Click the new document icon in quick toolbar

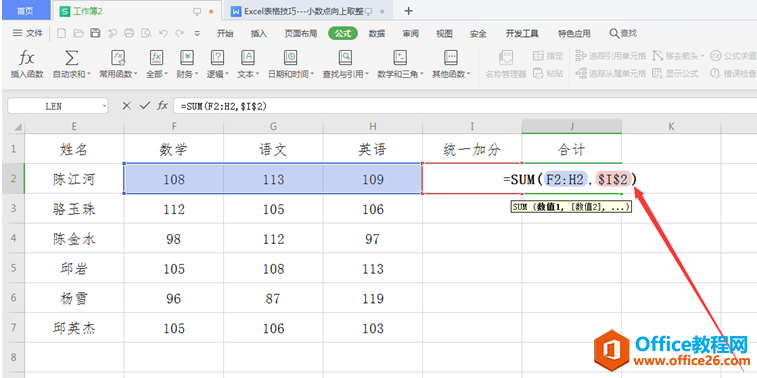(x=61, y=33)
